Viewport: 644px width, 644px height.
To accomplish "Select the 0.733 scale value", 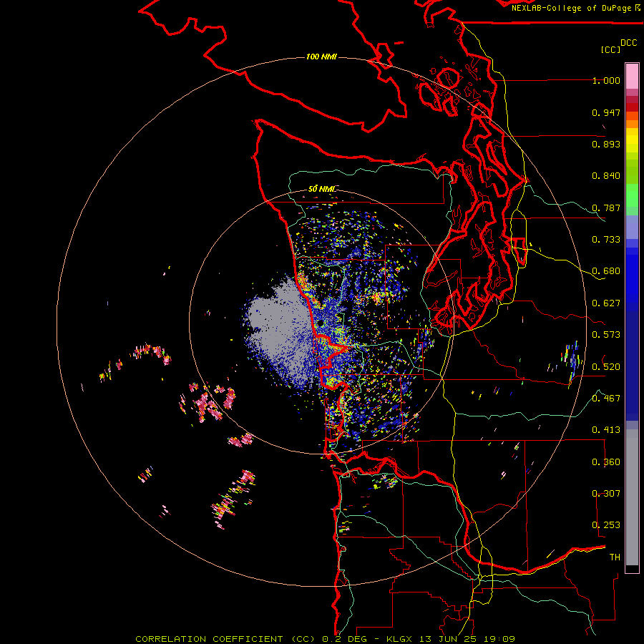I will (x=606, y=240).
